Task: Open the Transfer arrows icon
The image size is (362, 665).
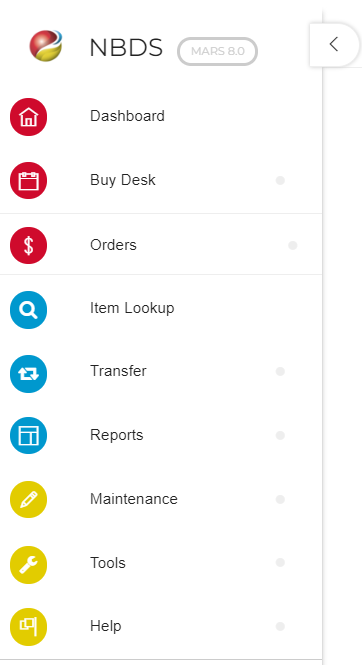Action: coord(28,374)
